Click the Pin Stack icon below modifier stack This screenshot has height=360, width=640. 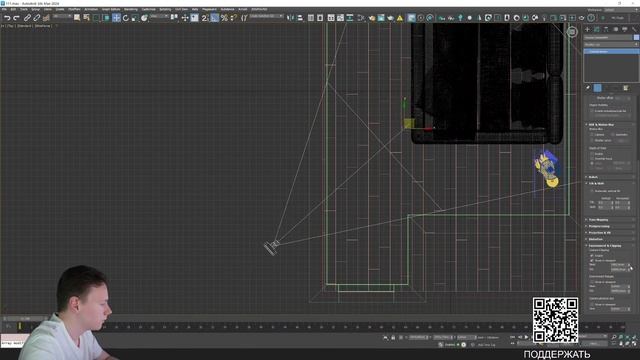click(x=588, y=88)
